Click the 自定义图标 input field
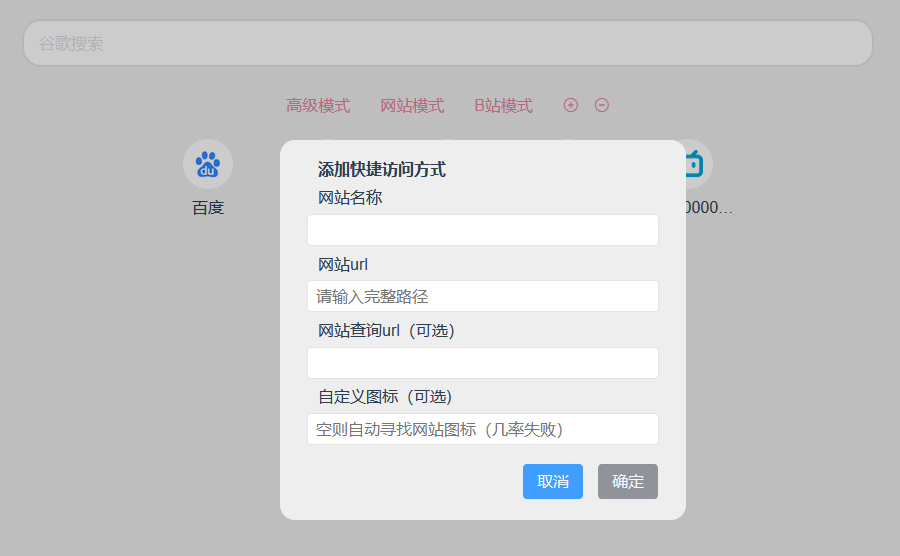Viewport: 900px width, 556px height. click(482, 429)
